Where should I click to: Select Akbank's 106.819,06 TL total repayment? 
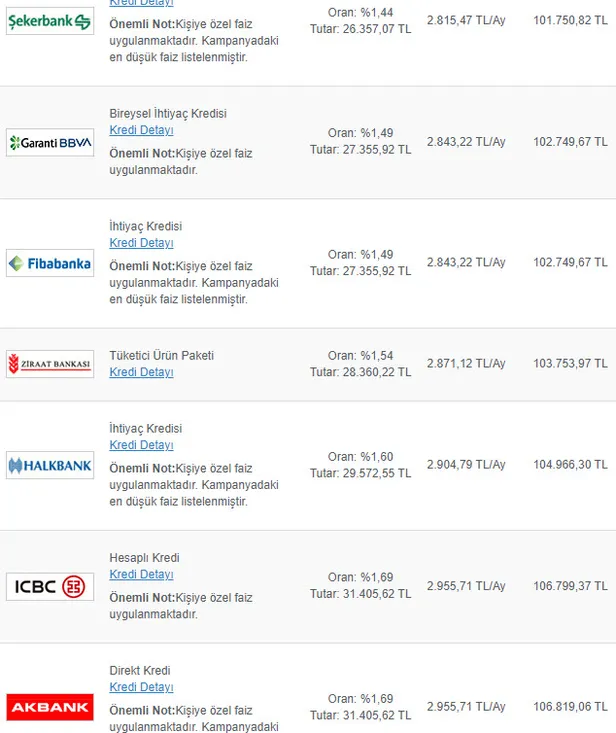tap(570, 707)
